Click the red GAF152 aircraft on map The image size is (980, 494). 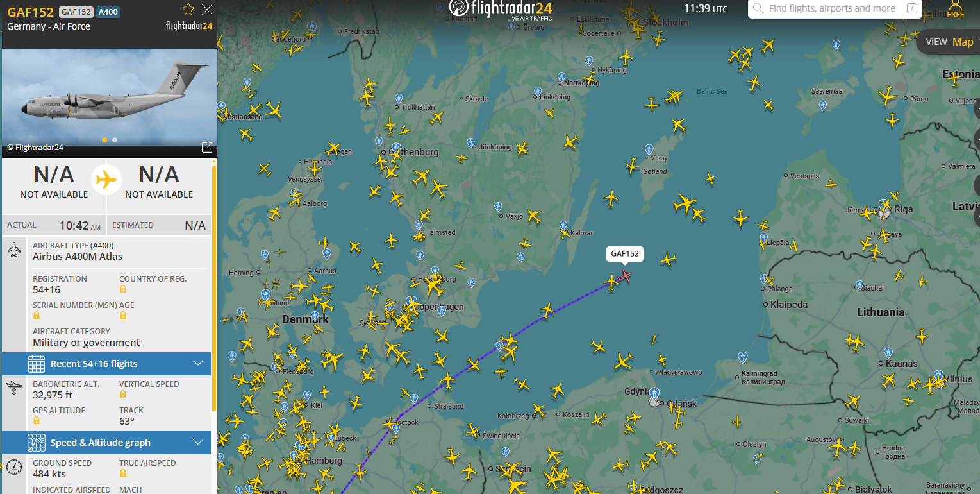(x=626, y=276)
